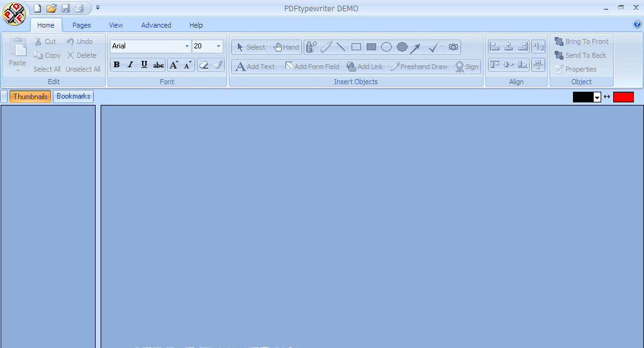This screenshot has width=644, height=348.
Task: Select the red color swatch
Action: [x=623, y=97]
